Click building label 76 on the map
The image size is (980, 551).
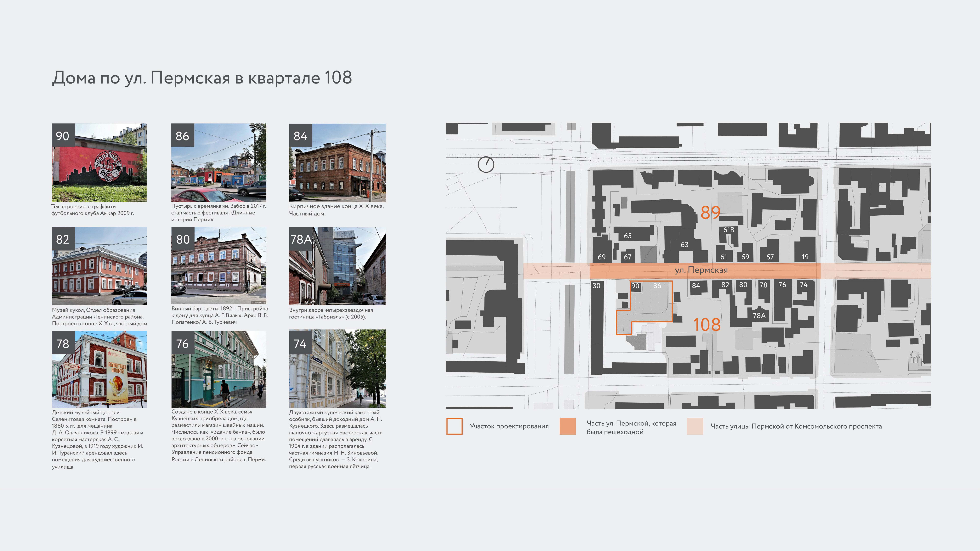click(x=782, y=285)
